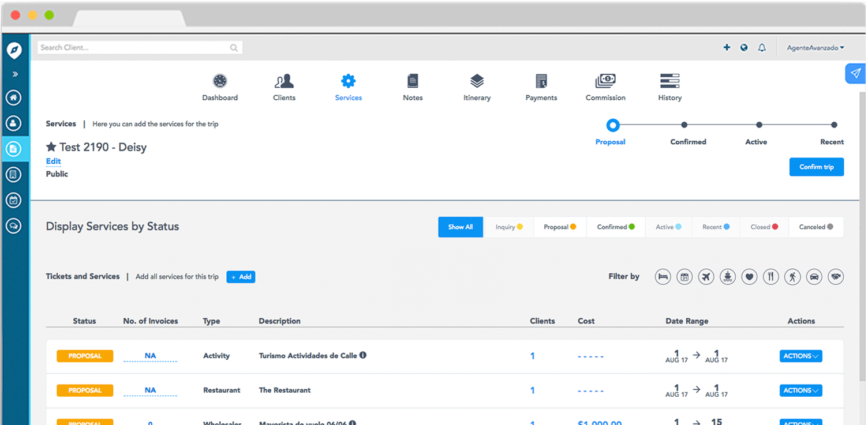Open AgenteAvanzado user dropdown
Screen dimensions: 868x425
pyautogui.click(x=815, y=48)
